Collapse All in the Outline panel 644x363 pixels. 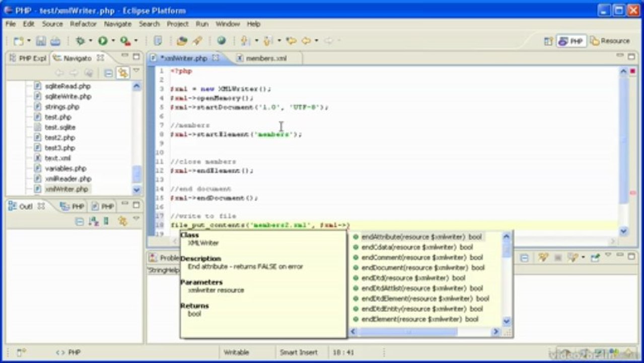(80, 221)
